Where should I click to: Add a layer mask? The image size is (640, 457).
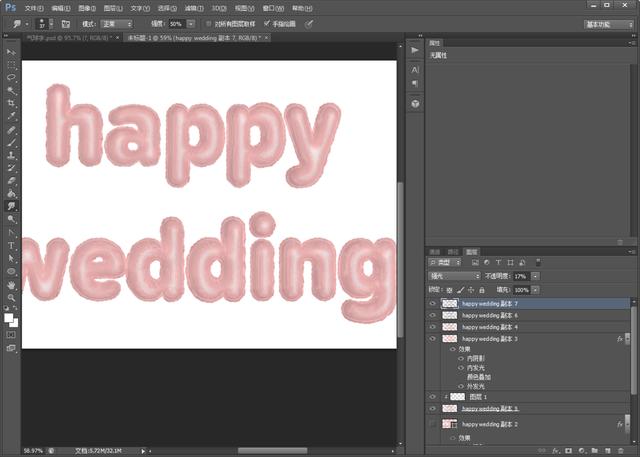click(x=568, y=450)
